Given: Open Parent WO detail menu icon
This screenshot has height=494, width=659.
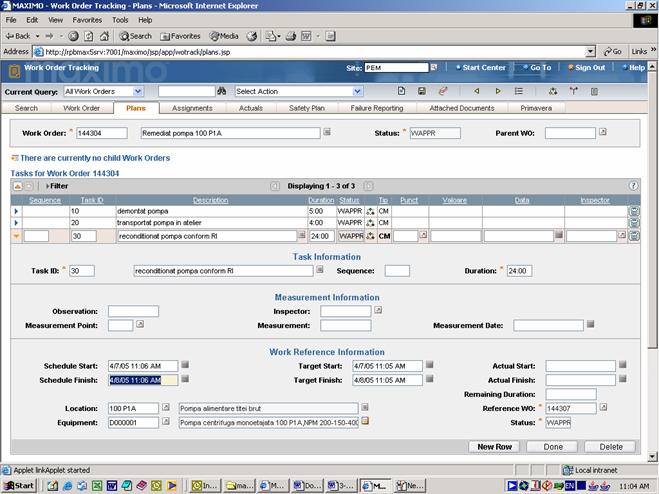Looking at the screenshot, I should coord(603,132).
